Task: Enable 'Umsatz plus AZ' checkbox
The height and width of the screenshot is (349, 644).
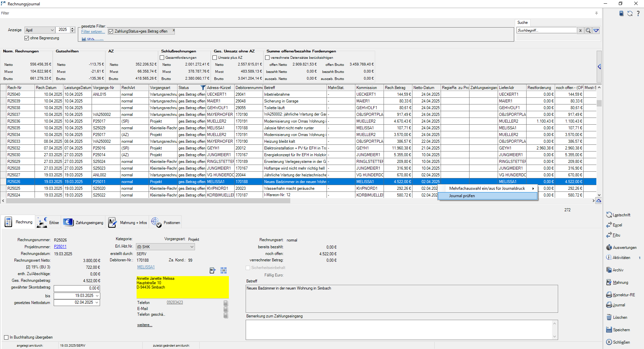Action: [215, 58]
